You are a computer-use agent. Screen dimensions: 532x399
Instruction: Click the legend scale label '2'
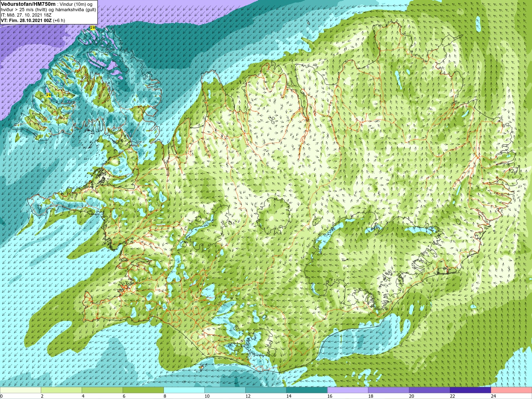click(x=42, y=397)
